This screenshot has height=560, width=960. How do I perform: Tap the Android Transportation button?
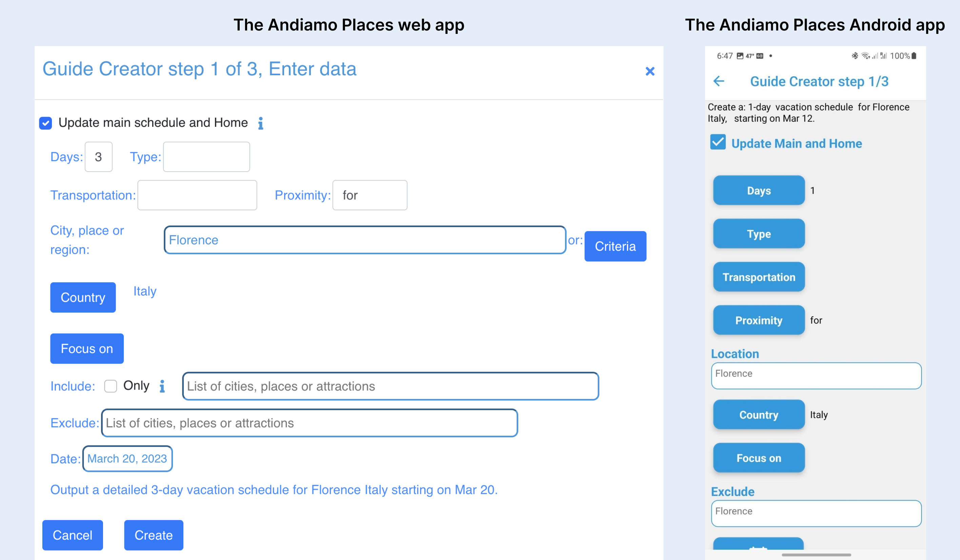[x=759, y=277]
